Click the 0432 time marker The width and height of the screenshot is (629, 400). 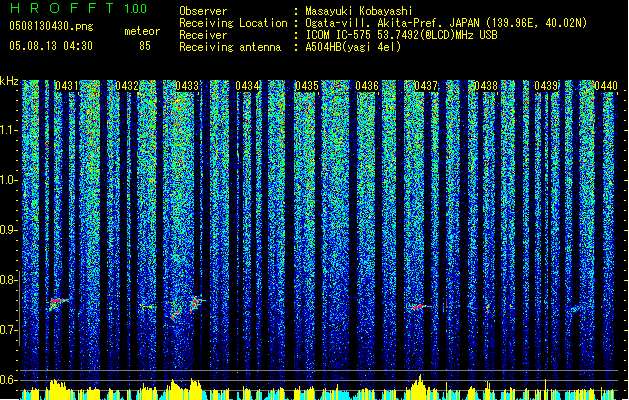(x=127, y=86)
